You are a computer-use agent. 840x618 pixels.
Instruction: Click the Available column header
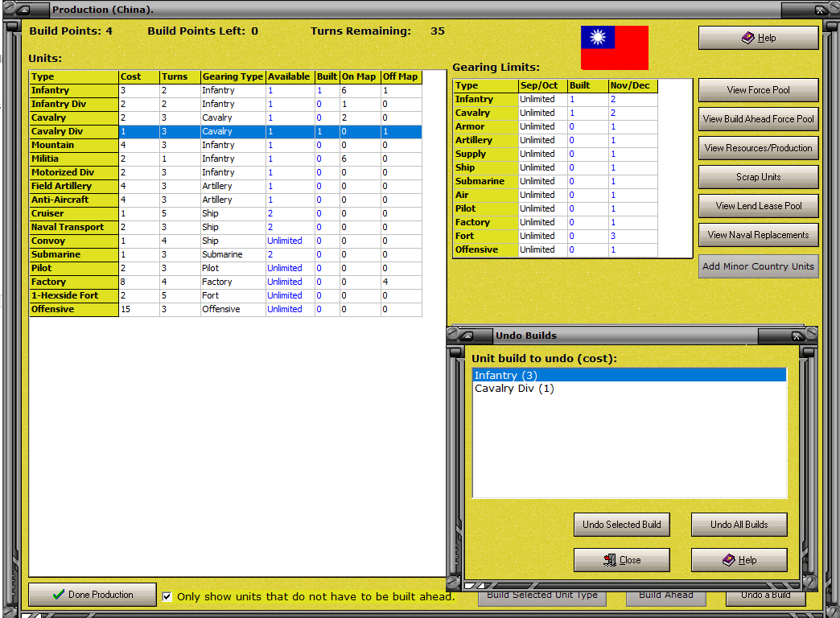(x=290, y=76)
